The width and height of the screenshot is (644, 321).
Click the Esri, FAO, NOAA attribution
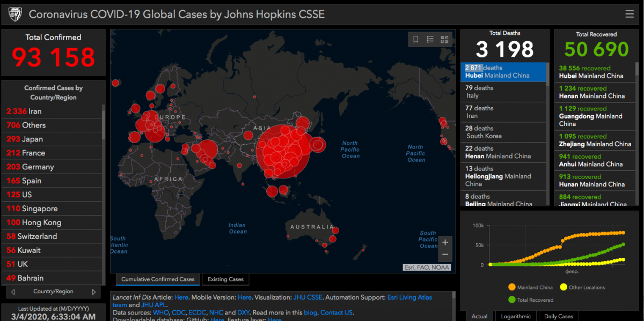pos(427,267)
